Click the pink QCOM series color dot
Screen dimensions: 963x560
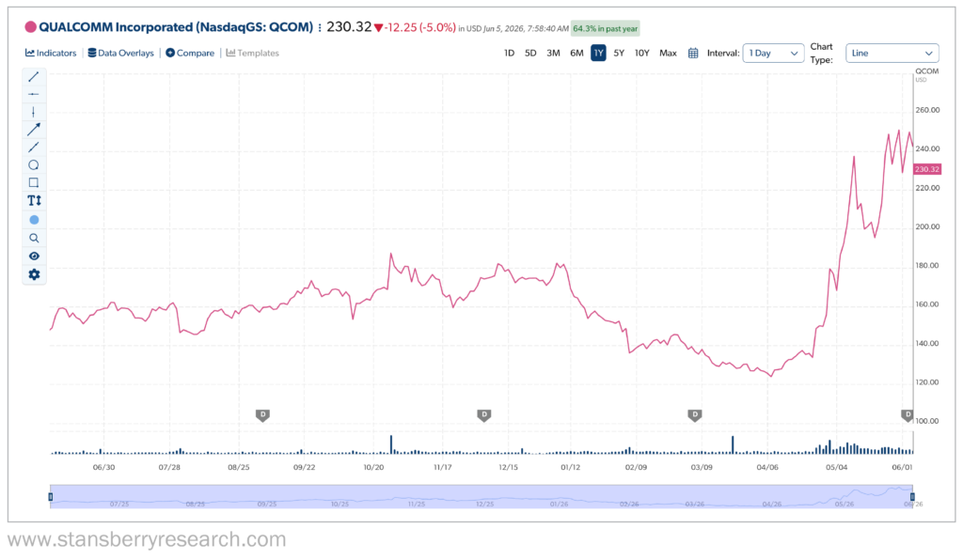click(x=30, y=27)
